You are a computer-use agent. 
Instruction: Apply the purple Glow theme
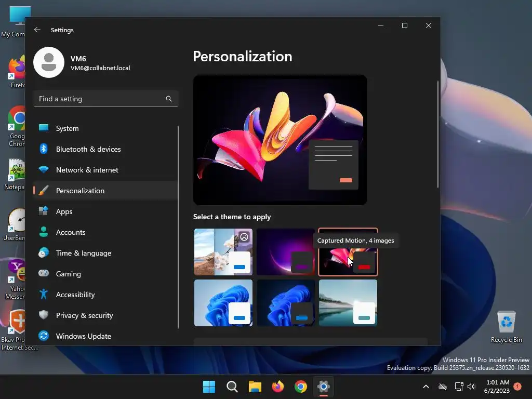pos(286,252)
